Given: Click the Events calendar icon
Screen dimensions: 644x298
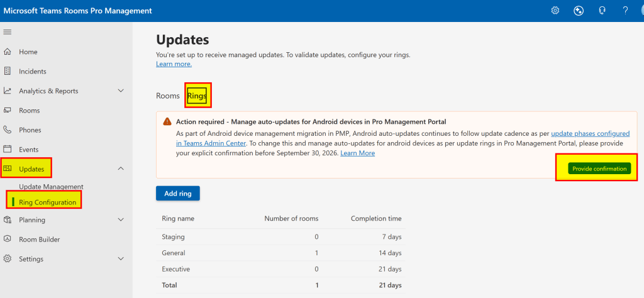Looking at the screenshot, I should (x=8, y=150).
